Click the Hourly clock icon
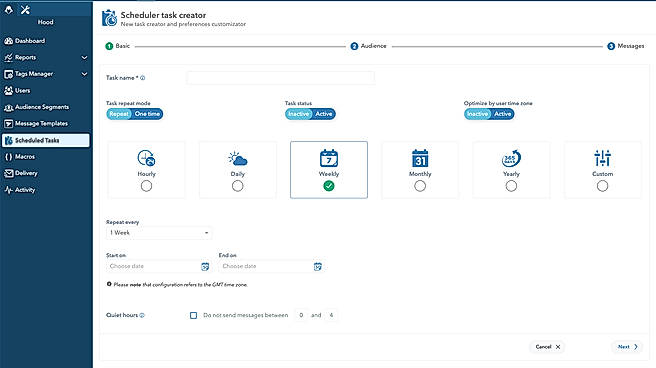 pos(146,158)
